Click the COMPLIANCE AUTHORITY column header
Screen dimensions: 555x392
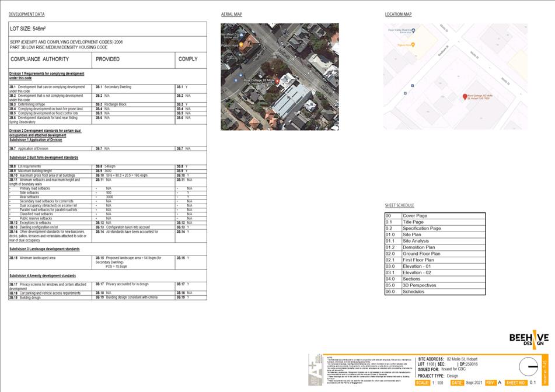pyautogui.click(x=40, y=59)
